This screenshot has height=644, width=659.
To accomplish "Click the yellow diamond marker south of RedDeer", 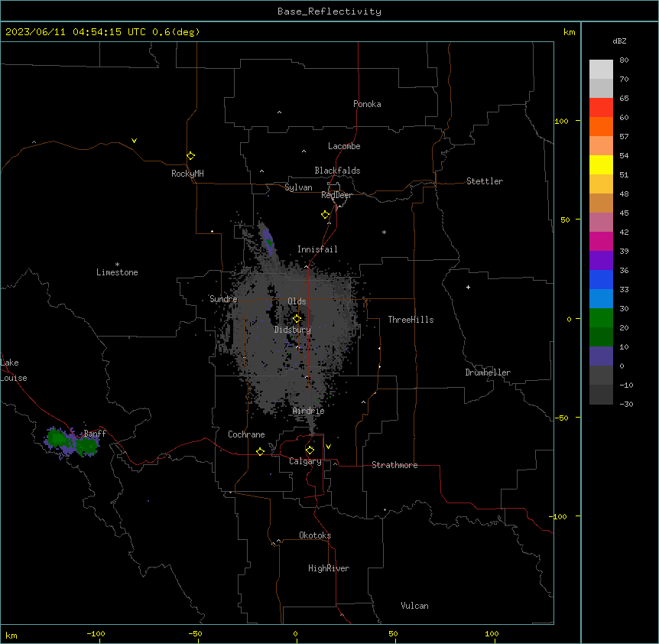I will click(325, 215).
